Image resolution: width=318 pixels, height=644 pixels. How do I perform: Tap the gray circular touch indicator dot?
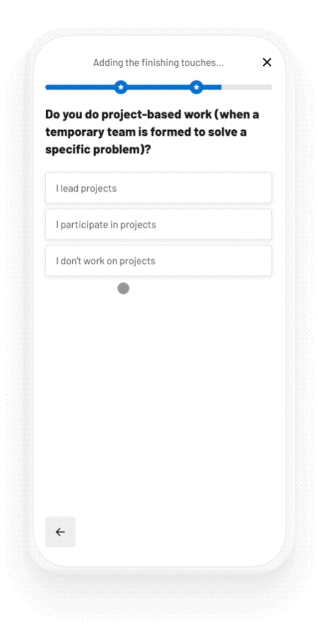click(x=123, y=288)
